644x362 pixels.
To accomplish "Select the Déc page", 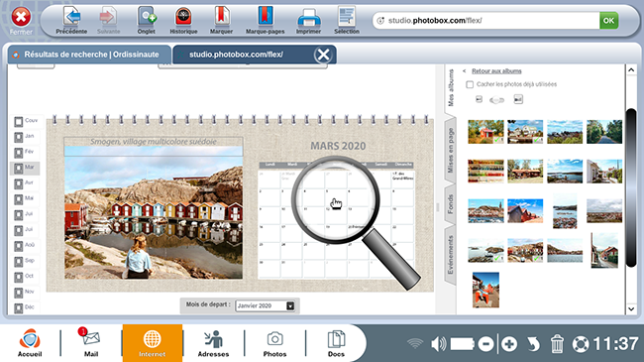I will (x=26, y=307).
